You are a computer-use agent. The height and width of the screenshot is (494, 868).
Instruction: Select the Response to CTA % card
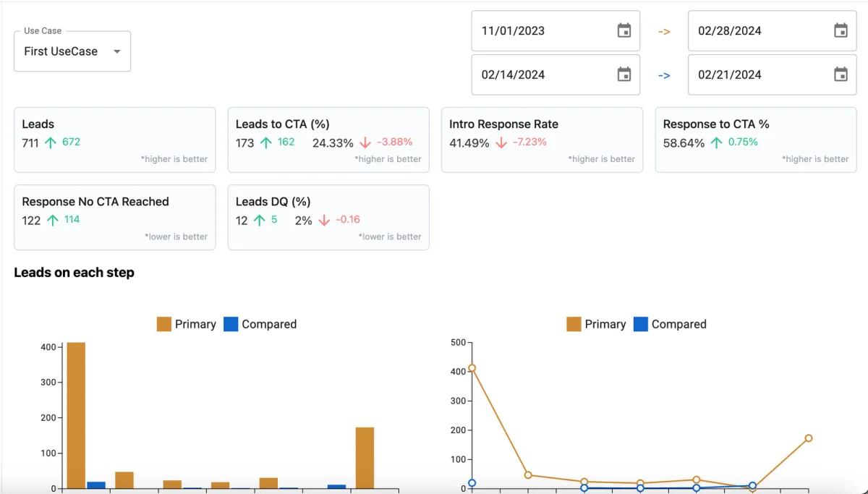pos(756,140)
